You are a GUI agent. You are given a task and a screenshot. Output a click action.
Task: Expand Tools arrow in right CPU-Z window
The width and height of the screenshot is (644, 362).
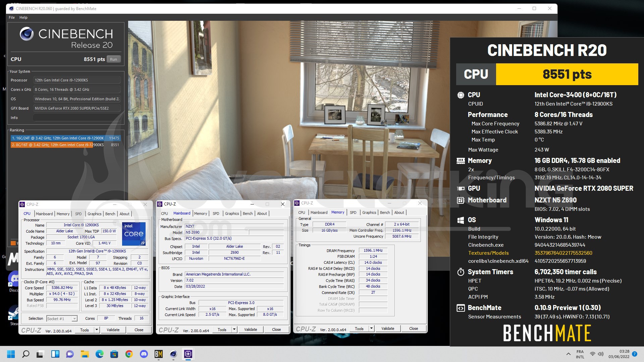coord(371,328)
